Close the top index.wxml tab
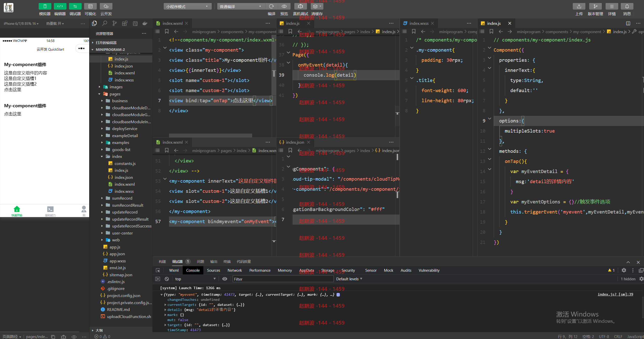Viewport: 644px width, 339px height. 186,23
